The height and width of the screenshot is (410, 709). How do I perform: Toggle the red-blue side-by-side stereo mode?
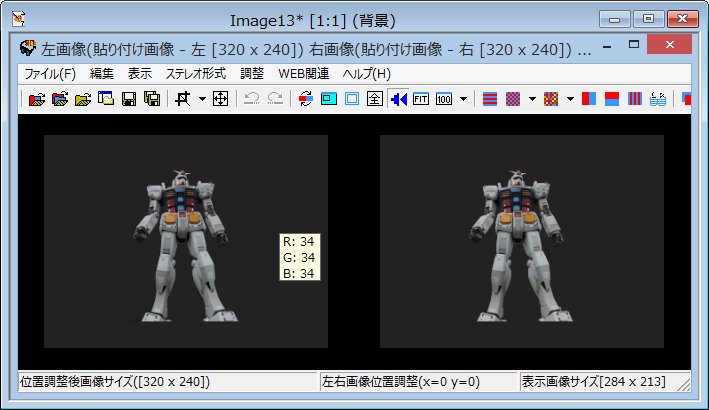[589, 99]
